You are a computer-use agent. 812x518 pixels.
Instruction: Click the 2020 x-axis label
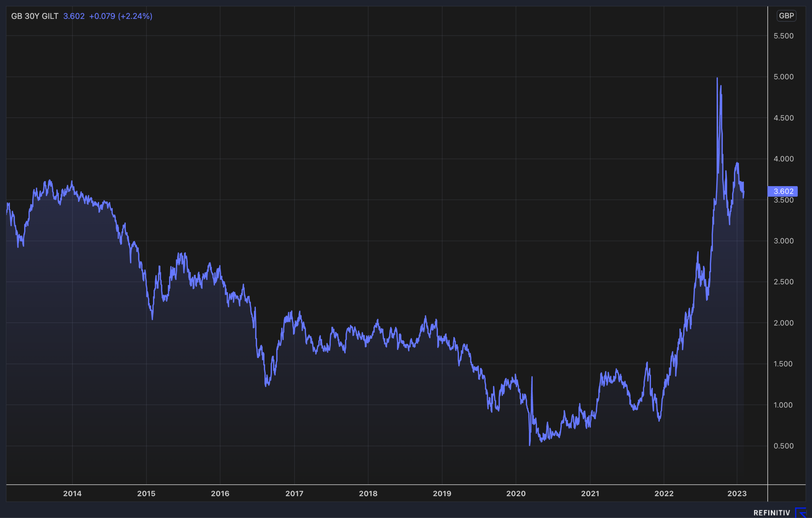point(516,494)
